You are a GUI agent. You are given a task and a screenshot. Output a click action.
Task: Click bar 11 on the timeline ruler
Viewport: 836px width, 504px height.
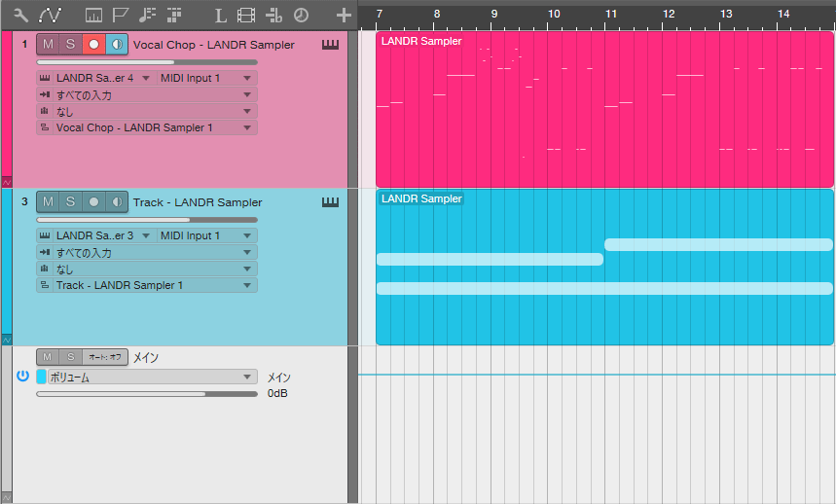611,15
